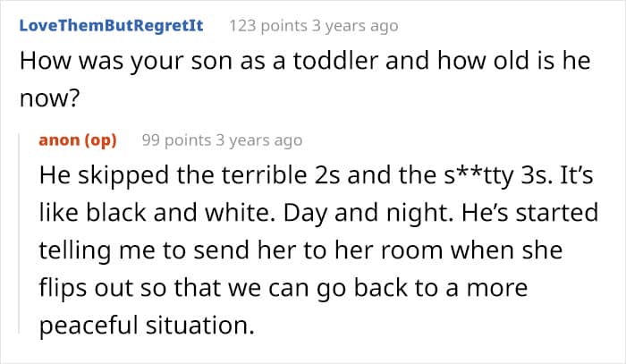
Task: Click the words 'He's started' in the reply
Action: click(x=529, y=212)
